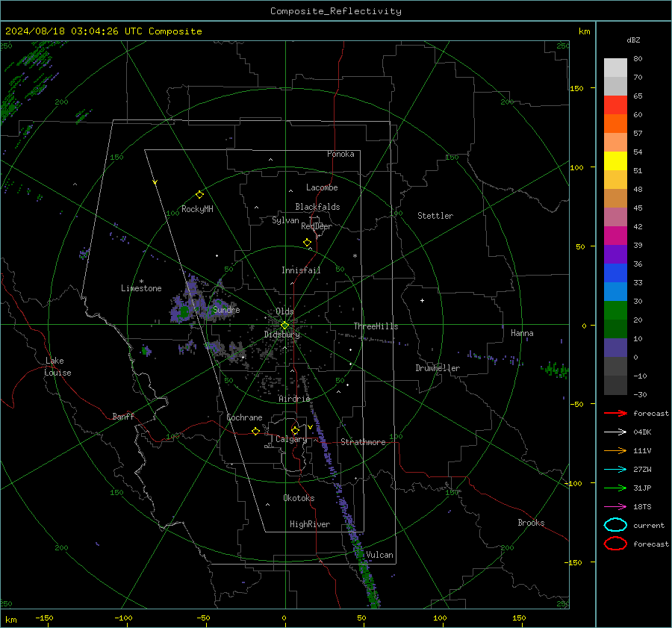Select the Brooks label
This screenshot has width=672, height=628.
pyautogui.click(x=531, y=523)
